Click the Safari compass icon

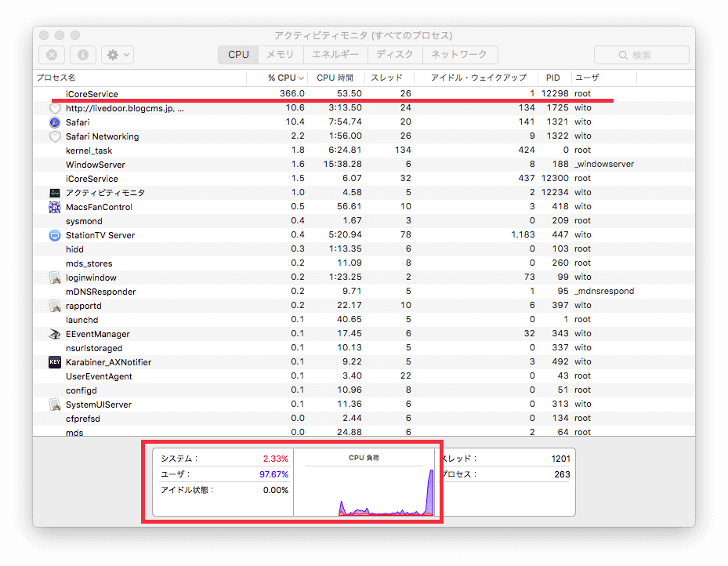(55, 122)
